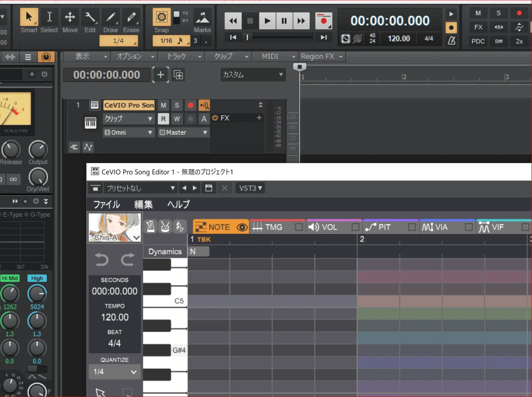
Task: Open ヘルプ menu in CeVIO editor
Action: click(x=178, y=204)
